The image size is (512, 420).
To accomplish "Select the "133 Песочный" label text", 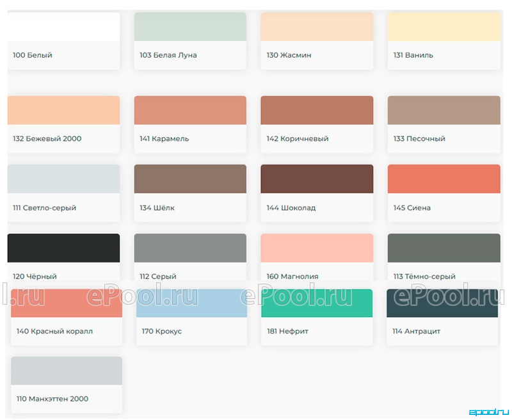I will pyautogui.click(x=419, y=139).
